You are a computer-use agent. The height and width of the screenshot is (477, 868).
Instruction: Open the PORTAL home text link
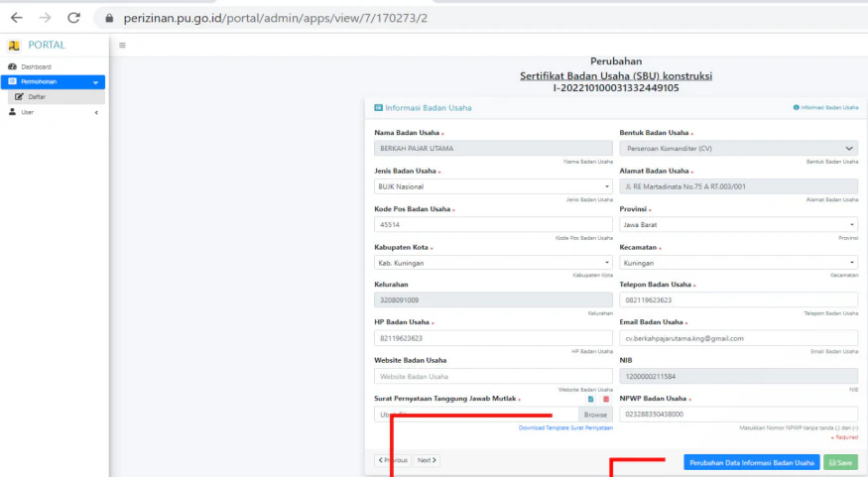47,45
